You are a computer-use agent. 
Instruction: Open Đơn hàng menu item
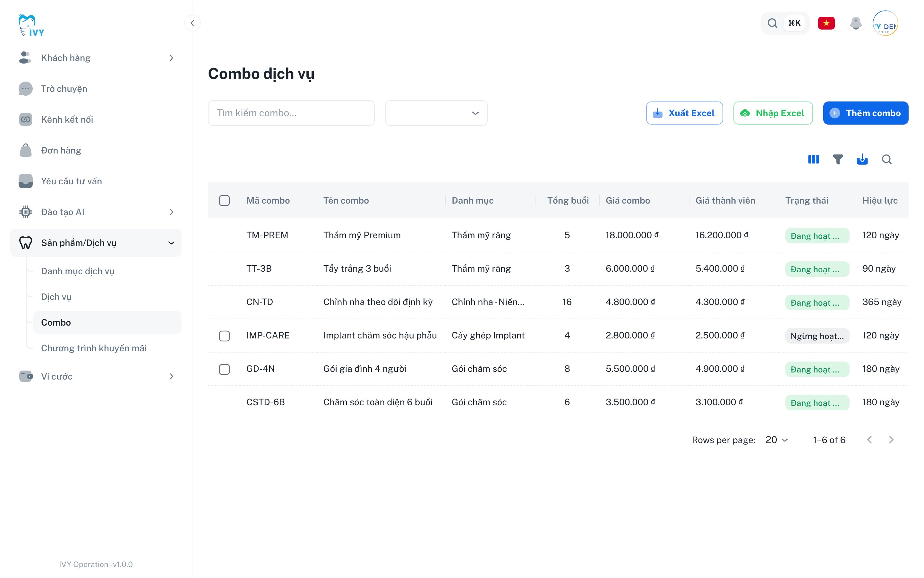[x=96, y=150]
